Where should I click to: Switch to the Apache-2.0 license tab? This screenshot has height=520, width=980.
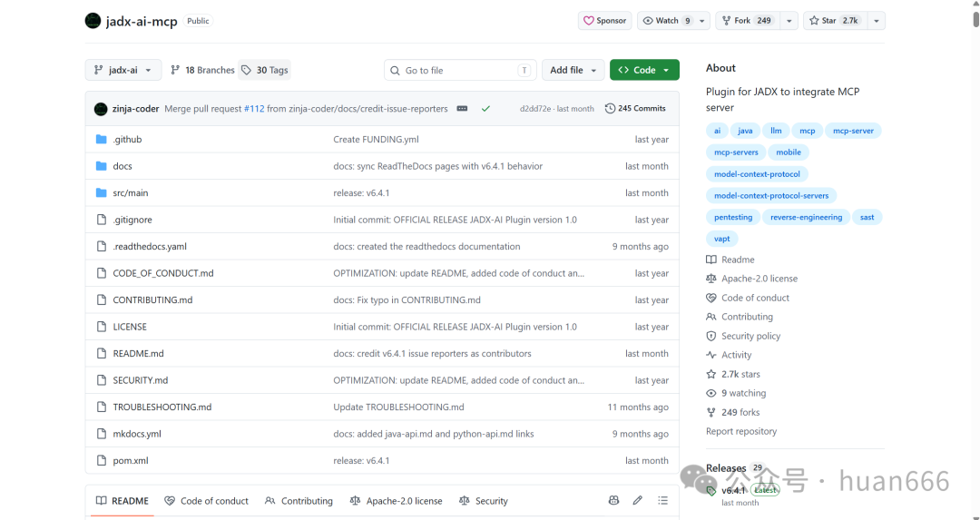click(x=397, y=501)
